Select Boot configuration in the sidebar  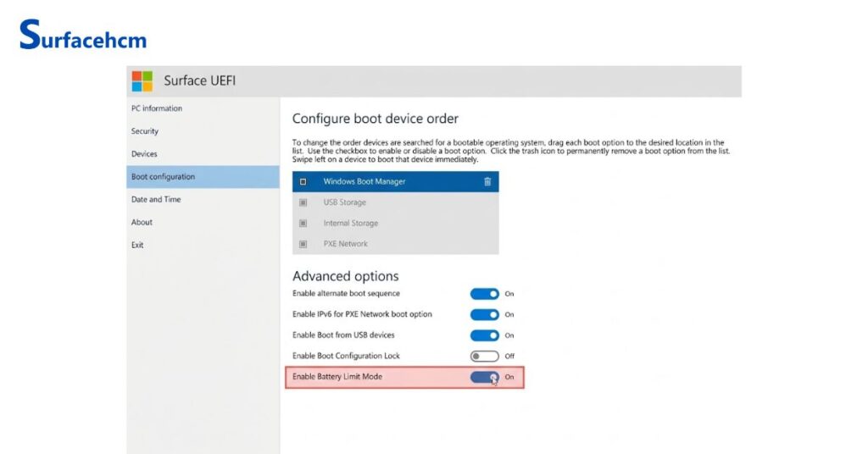[203, 177]
